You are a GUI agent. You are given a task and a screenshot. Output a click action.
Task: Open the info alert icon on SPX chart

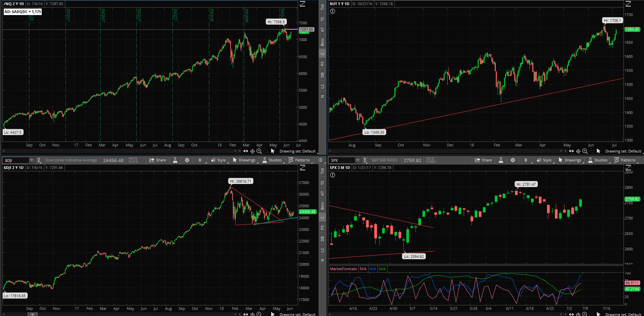pos(333,175)
